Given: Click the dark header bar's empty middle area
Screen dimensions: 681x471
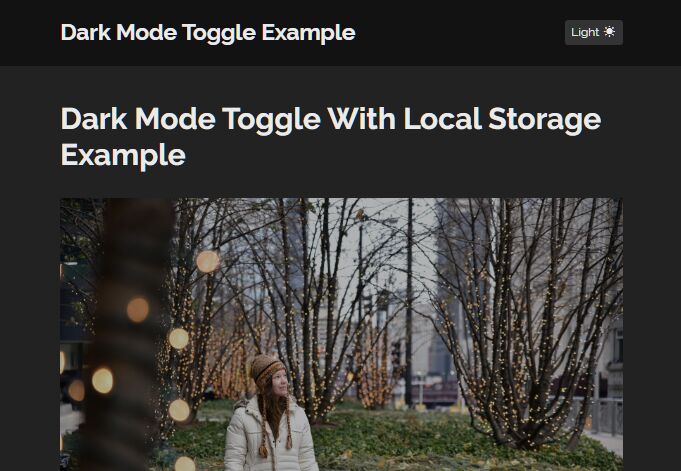Looking at the screenshot, I should click(460, 33).
